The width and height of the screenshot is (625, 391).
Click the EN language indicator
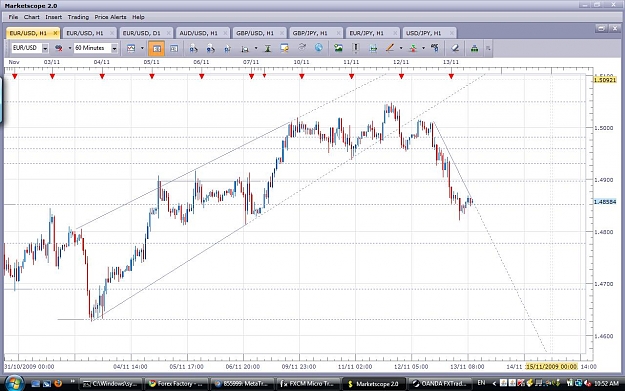[481, 383]
